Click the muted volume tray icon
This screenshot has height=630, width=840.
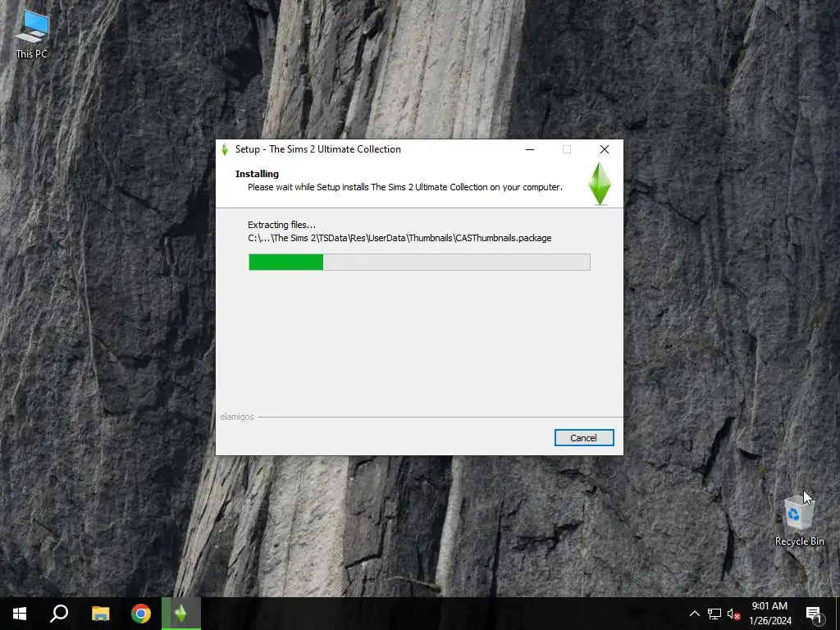point(733,614)
